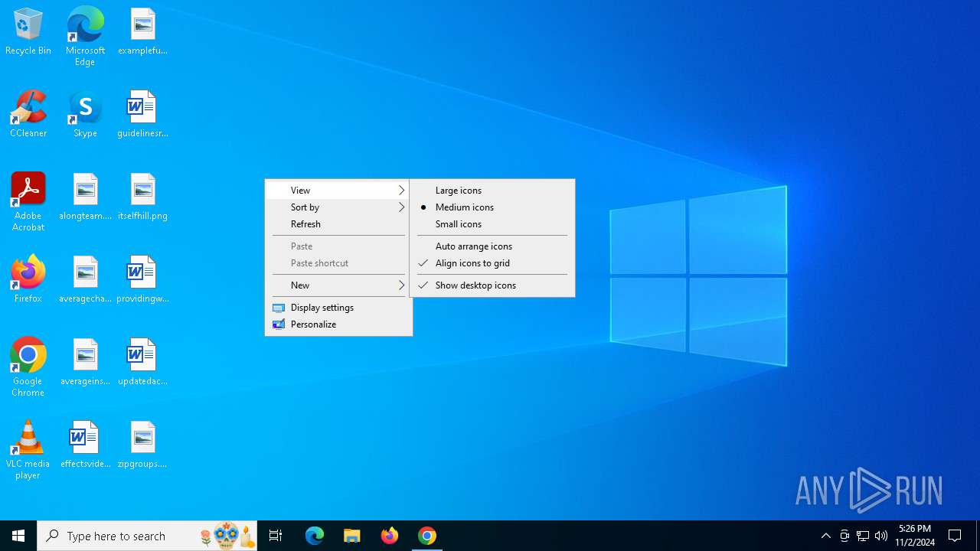Open network status in the system tray

pos(863,536)
